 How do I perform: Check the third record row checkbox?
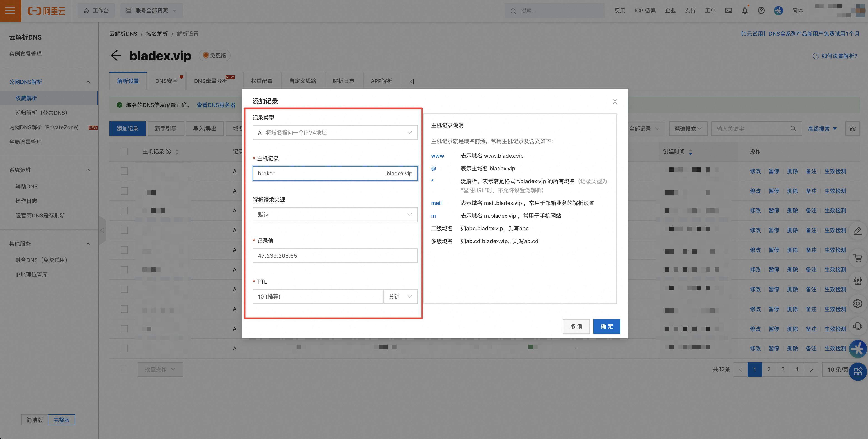(x=124, y=210)
